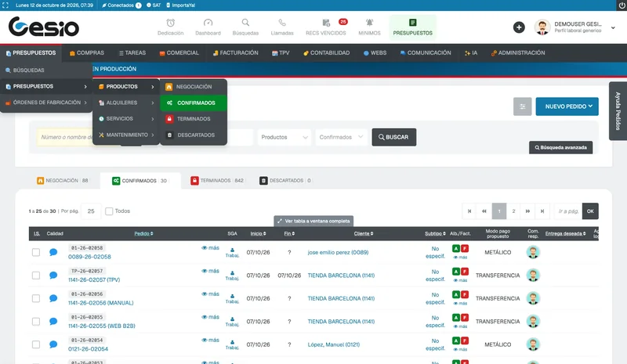Expand the ALQUILERES submenu
The height and width of the screenshot is (364, 627).
click(x=126, y=103)
